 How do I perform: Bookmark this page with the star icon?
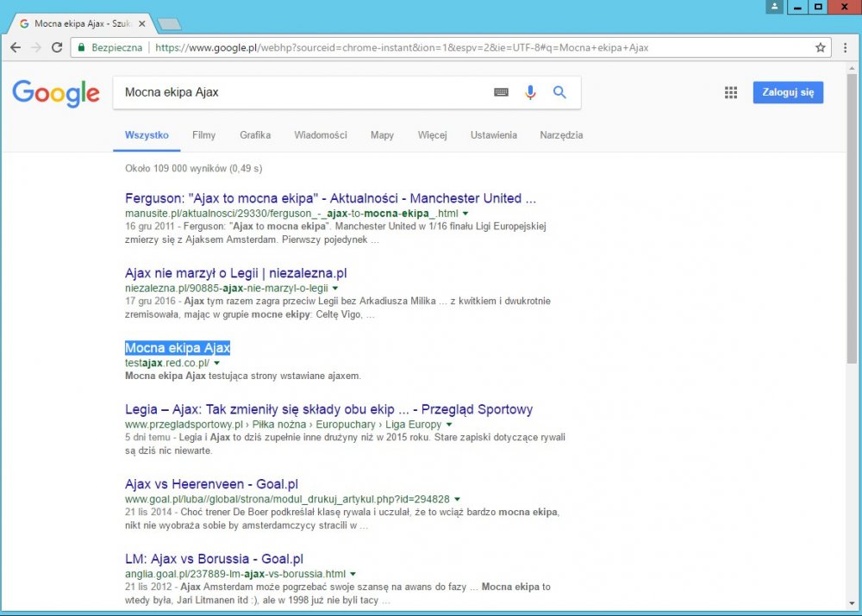[821, 47]
